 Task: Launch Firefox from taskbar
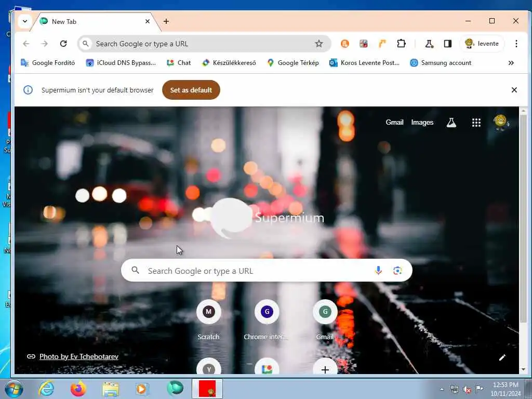pos(78,389)
